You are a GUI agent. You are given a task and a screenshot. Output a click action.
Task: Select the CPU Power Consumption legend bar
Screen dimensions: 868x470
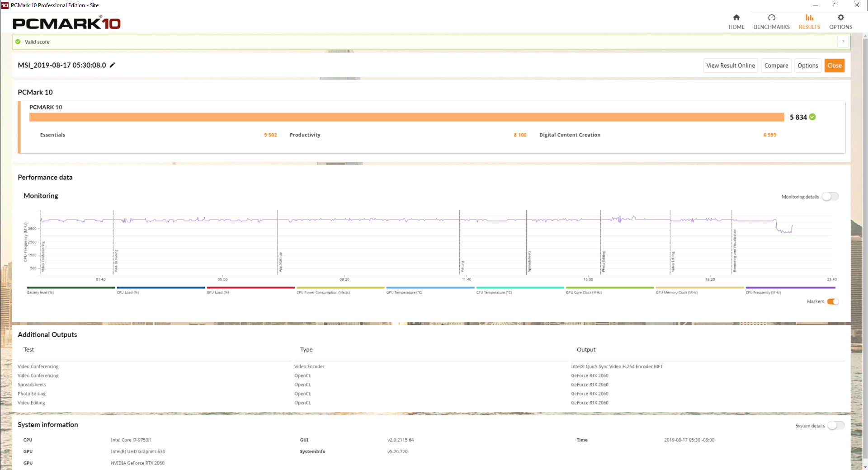pyautogui.click(x=340, y=287)
